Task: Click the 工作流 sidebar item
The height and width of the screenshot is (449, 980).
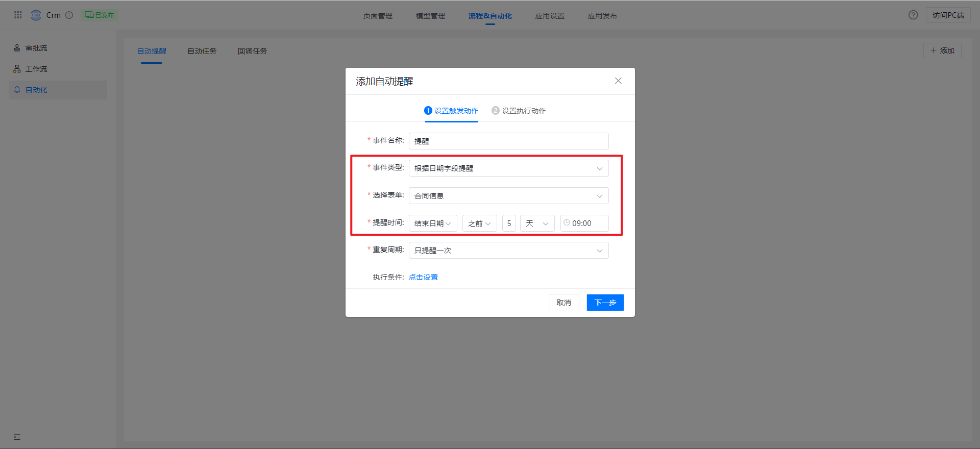Action: (58, 69)
